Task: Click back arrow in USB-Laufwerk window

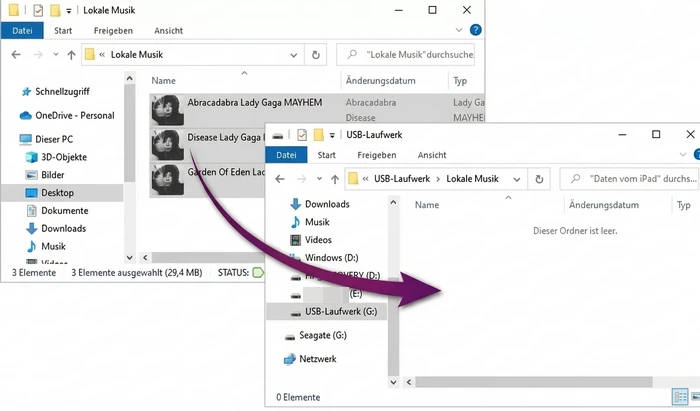Action: tap(280, 179)
